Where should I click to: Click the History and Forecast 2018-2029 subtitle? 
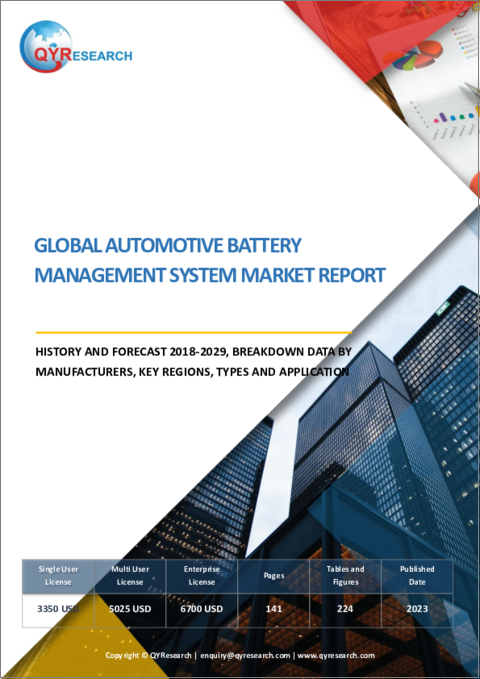[193, 362]
